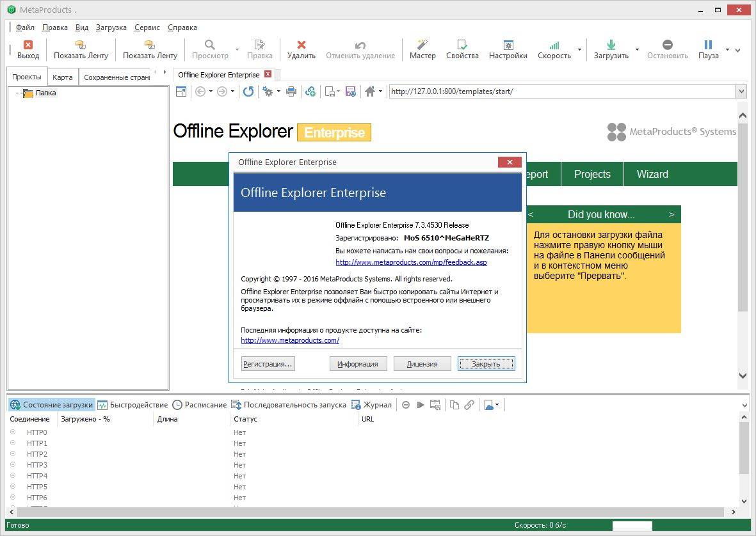
Task: Expand the Просмотр dropdown arrow
Action: [237, 50]
